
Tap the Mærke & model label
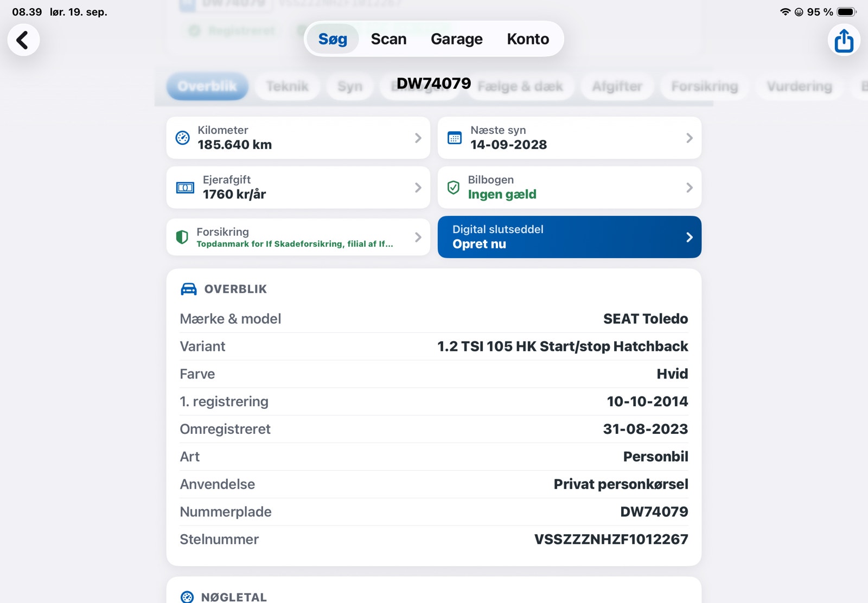tap(231, 319)
